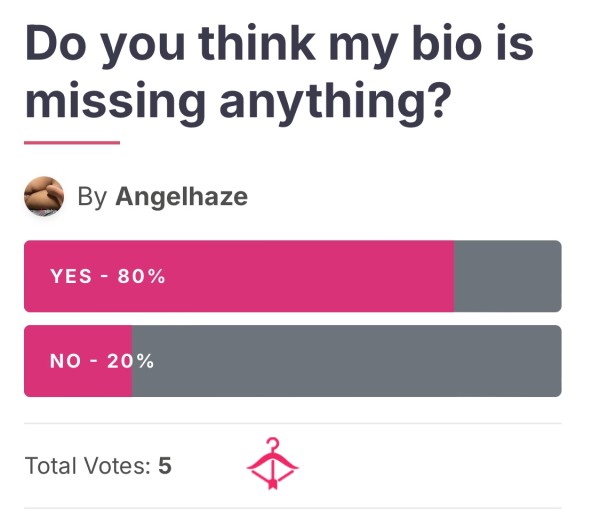Click the word By before the username
Viewport: 600px width, 518px height.
92,197
